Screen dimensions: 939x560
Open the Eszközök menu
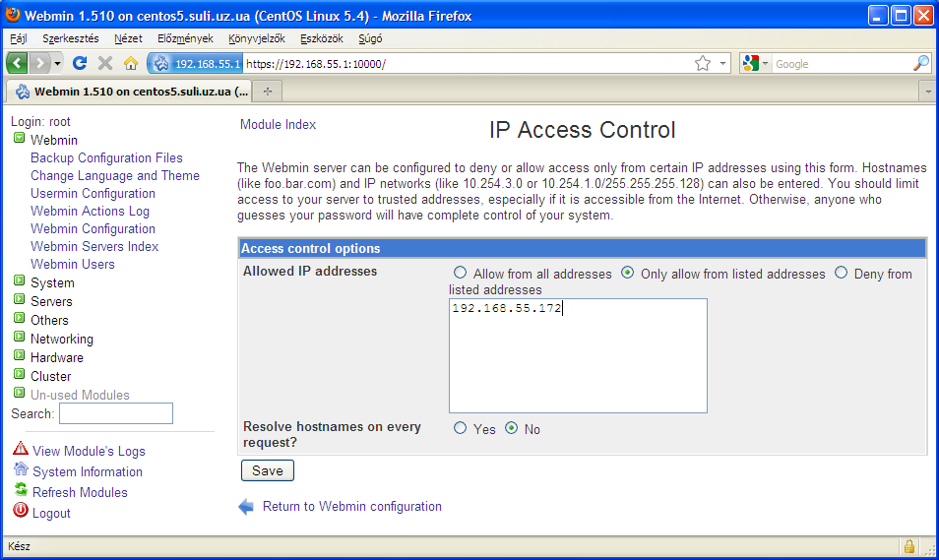click(x=323, y=38)
